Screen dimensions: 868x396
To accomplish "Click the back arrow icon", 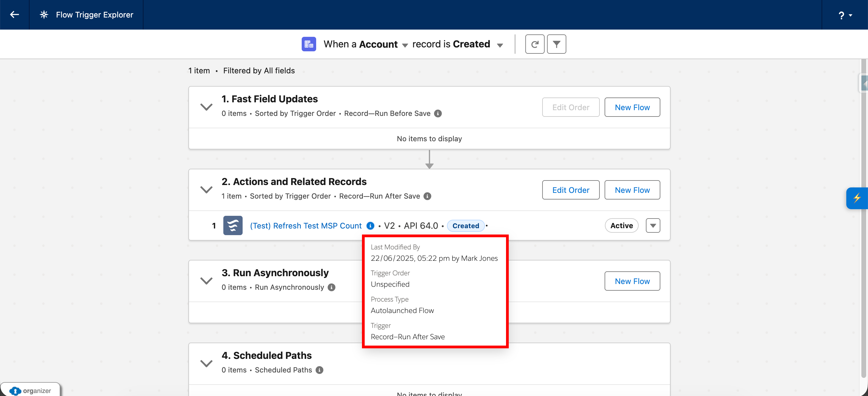I will click(x=14, y=14).
